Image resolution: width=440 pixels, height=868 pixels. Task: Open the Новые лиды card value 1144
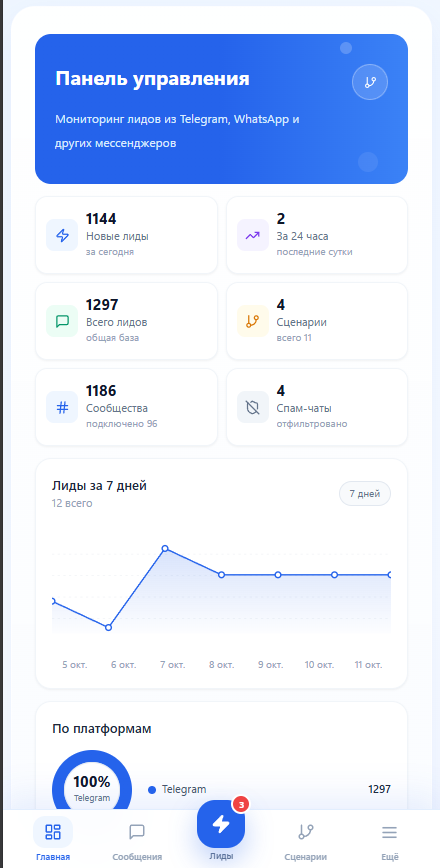click(101, 219)
